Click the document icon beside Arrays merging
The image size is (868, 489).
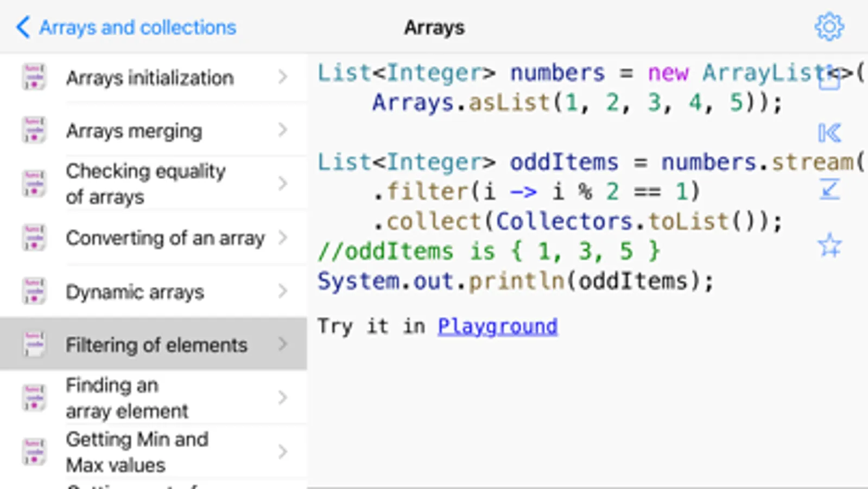point(34,130)
